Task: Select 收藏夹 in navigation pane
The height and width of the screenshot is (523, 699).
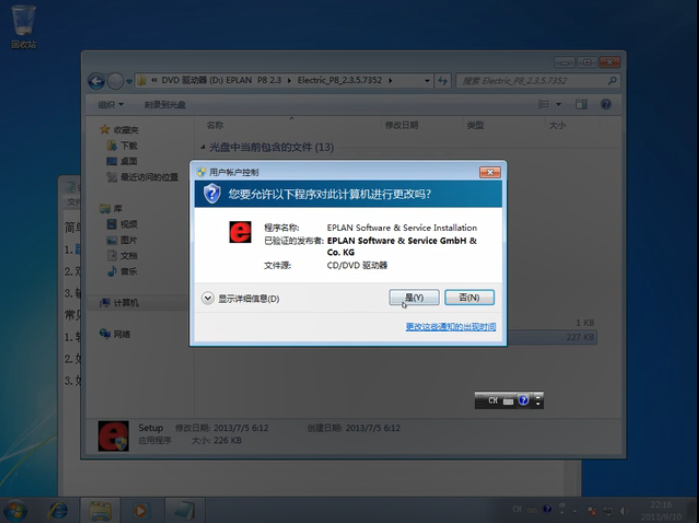Action: pyautogui.click(x=119, y=130)
